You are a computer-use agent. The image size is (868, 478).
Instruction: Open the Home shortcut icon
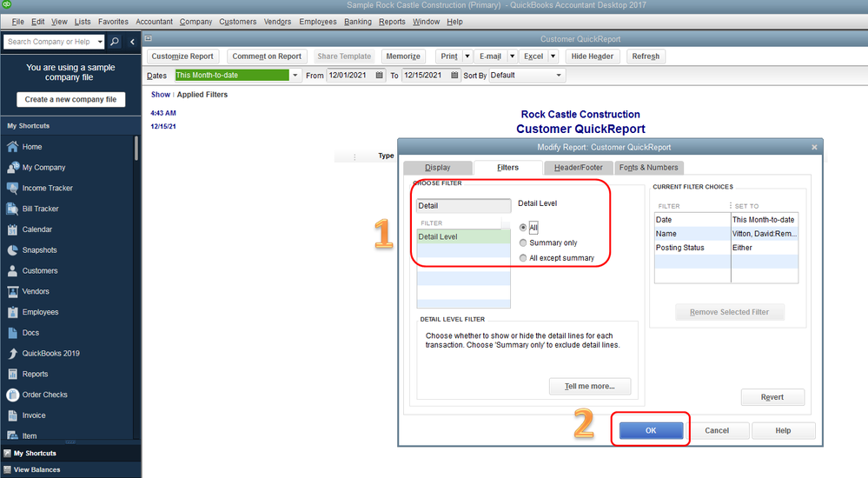coord(13,147)
